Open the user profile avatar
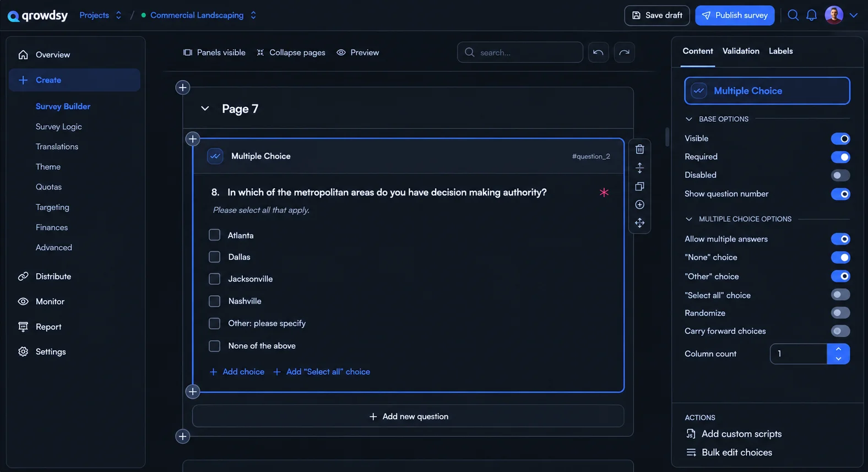Image resolution: width=868 pixels, height=472 pixels. coord(834,15)
